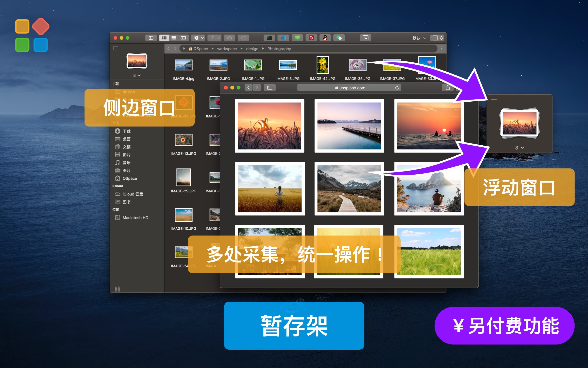The height and width of the screenshot is (368, 588).
Task: Select IMAGE-42.JPG sunflower file
Action: (323, 69)
